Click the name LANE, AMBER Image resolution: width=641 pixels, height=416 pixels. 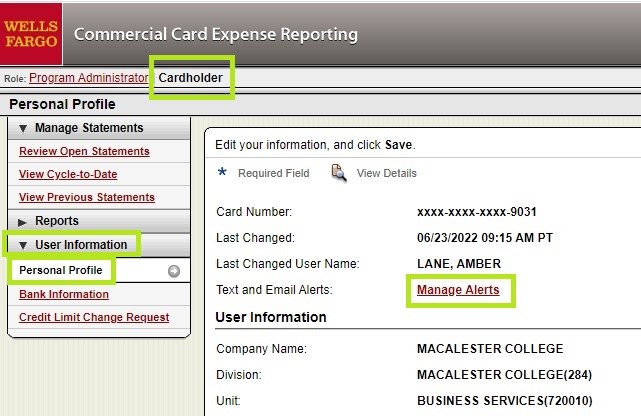coord(459,264)
